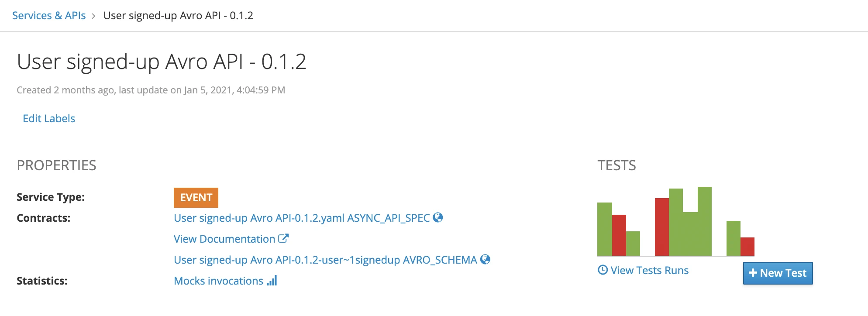
Task: Click the orange EVENT service type badge
Action: tap(196, 198)
